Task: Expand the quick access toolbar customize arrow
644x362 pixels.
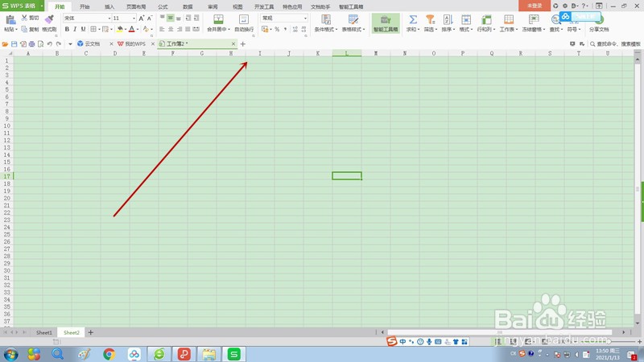Action: (70, 44)
